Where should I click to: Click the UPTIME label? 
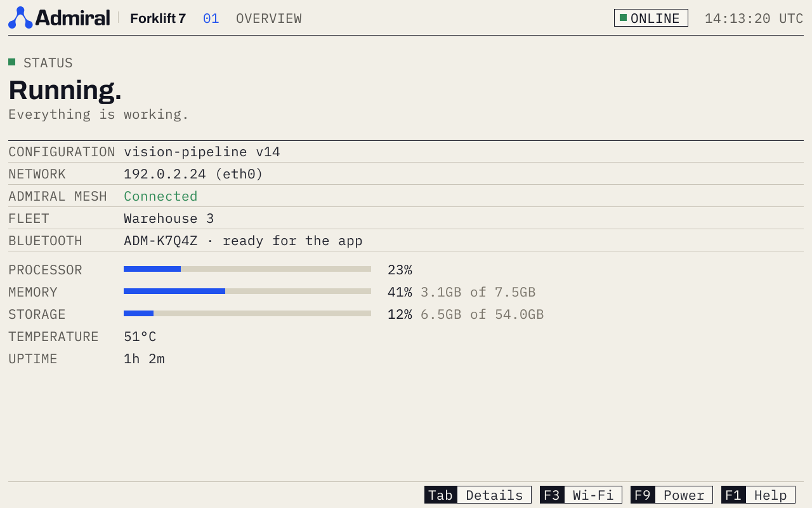coord(33,359)
